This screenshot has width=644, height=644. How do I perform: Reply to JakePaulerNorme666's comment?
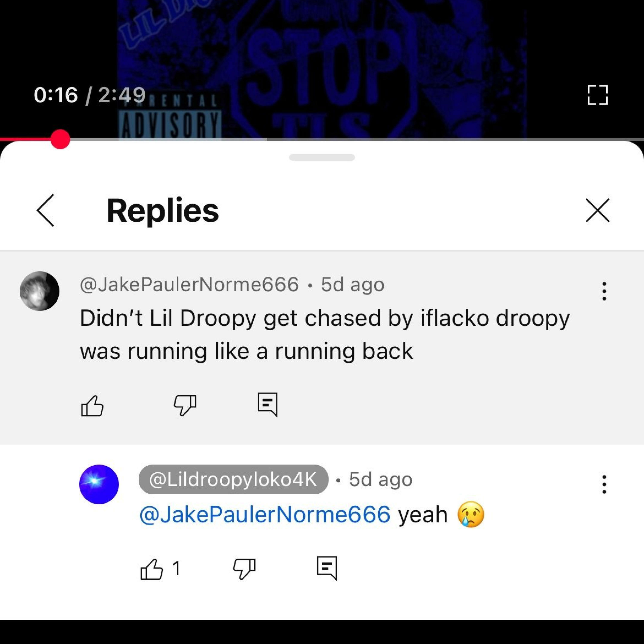coord(267,405)
